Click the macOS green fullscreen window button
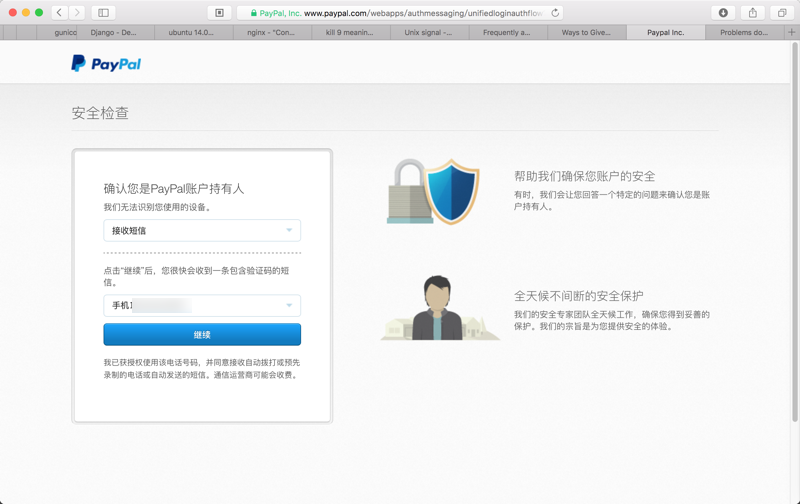 click(x=39, y=13)
